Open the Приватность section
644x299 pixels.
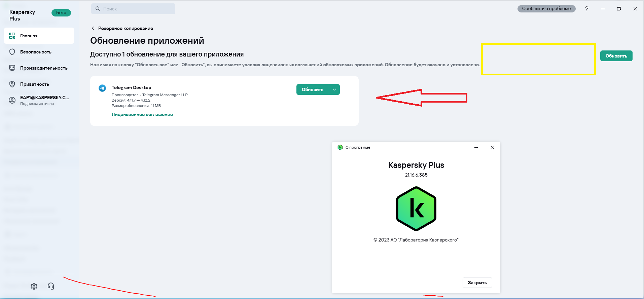coord(39,84)
